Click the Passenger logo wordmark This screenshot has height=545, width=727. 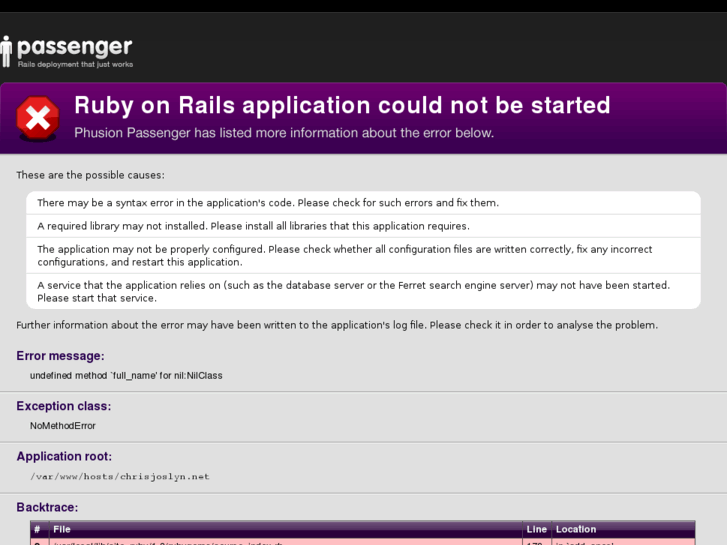pyautogui.click(x=75, y=47)
